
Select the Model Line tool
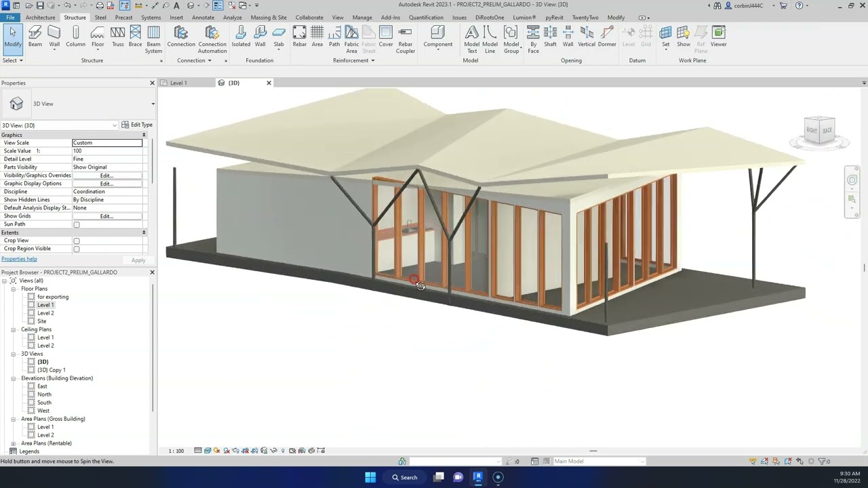point(490,39)
